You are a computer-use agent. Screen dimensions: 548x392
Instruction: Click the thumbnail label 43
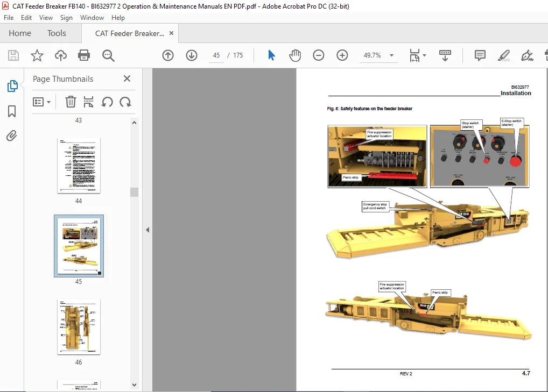point(78,120)
